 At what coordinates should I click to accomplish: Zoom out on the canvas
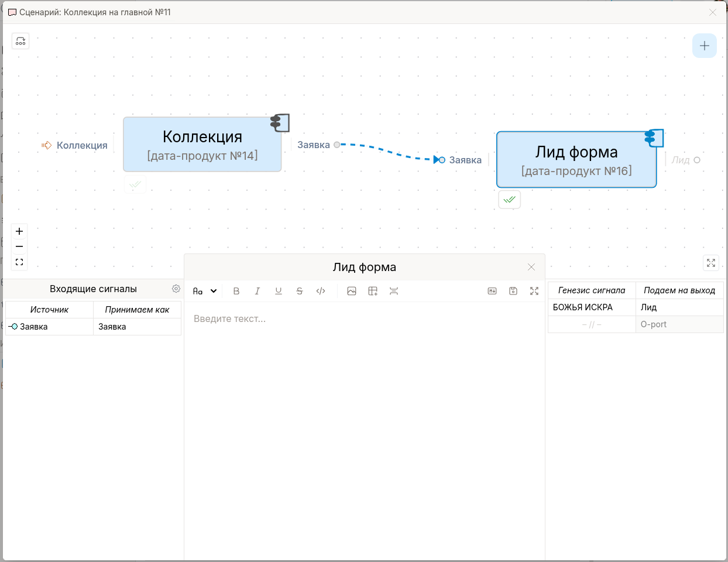pos(19,246)
